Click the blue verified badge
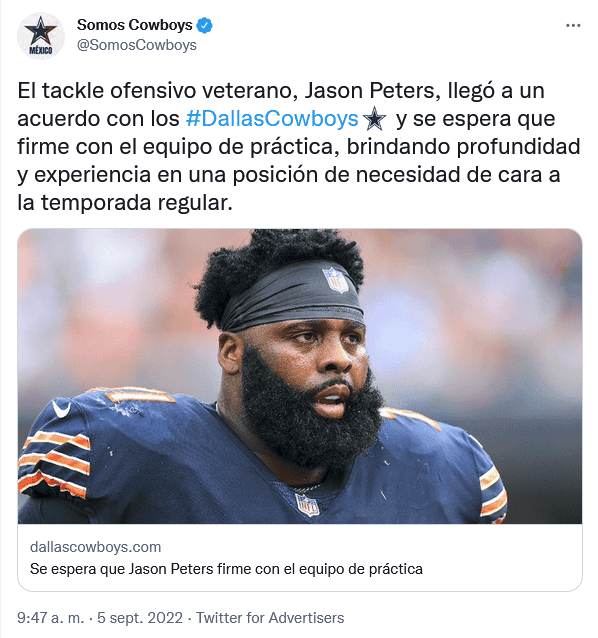The height and width of the screenshot is (638, 598). [204, 25]
